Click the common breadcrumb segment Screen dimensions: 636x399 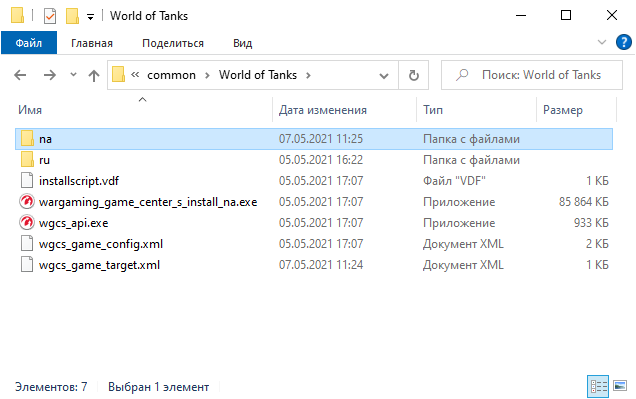171,75
